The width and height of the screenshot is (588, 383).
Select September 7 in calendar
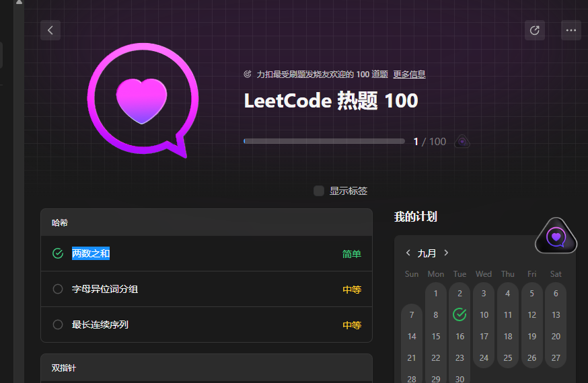click(x=412, y=315)
